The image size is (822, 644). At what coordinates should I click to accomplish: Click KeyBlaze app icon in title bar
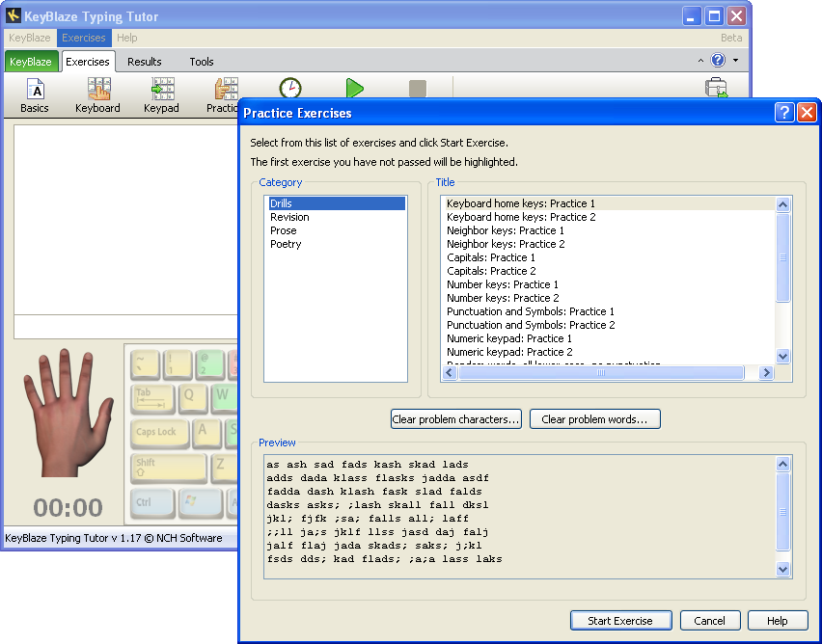click(14, 15)
